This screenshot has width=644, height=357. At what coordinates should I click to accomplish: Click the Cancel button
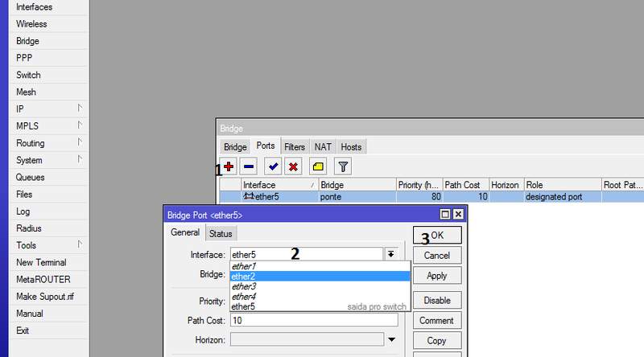click(437, 255)
